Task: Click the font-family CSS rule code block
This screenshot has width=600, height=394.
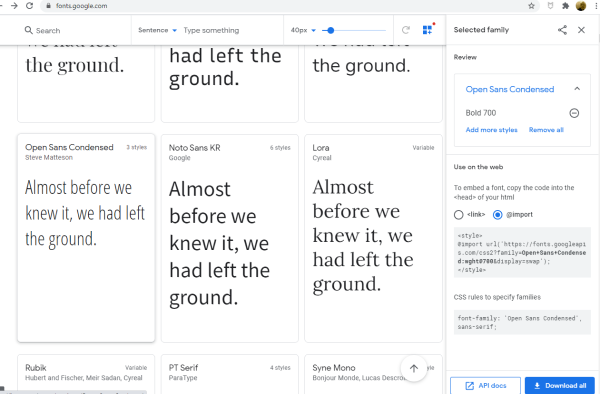Action: click(x=522, y=322)
